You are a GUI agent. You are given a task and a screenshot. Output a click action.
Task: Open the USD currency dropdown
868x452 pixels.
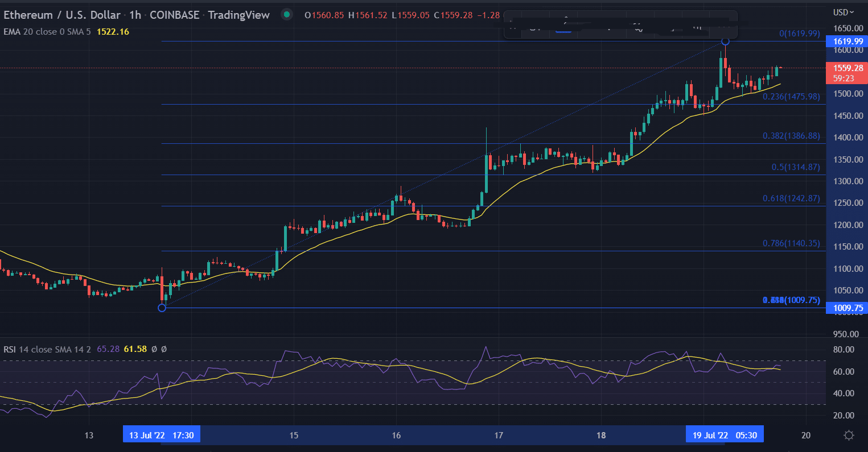coord(844,12)
